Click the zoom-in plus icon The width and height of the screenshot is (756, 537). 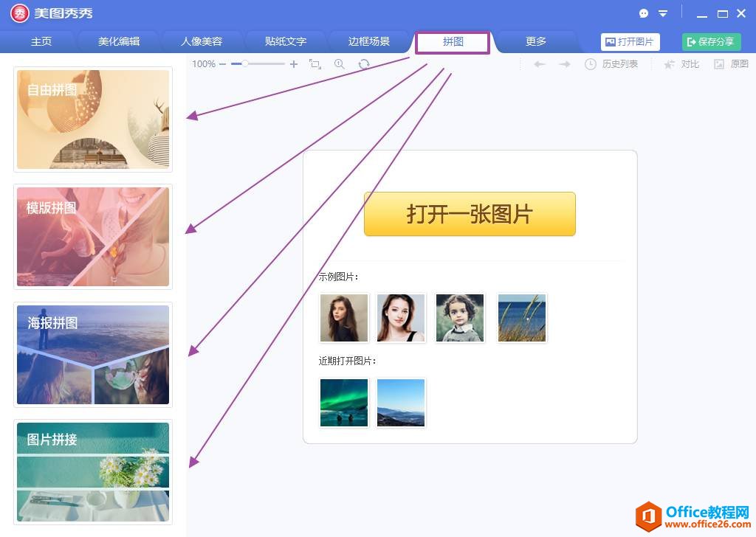(293, 64)
